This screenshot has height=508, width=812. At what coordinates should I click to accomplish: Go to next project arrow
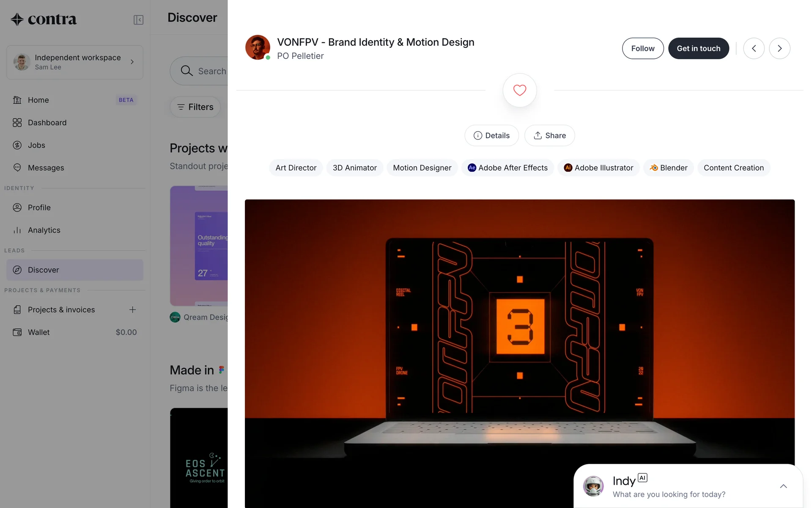click(779, 48)
